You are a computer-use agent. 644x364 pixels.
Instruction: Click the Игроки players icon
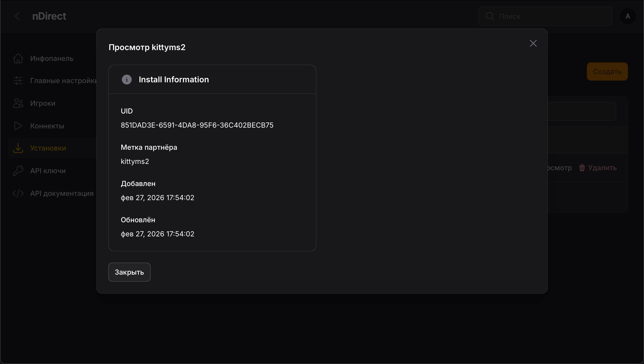click(x=18, y=103)
